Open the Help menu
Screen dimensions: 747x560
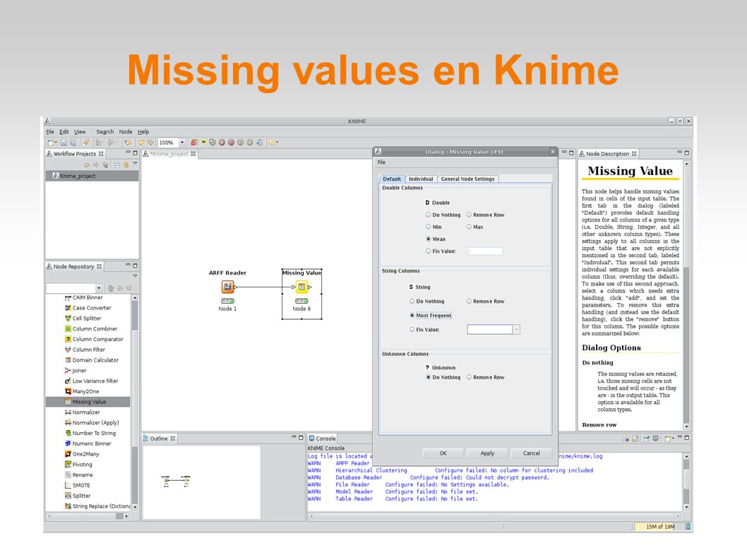(x=143, y=132)
